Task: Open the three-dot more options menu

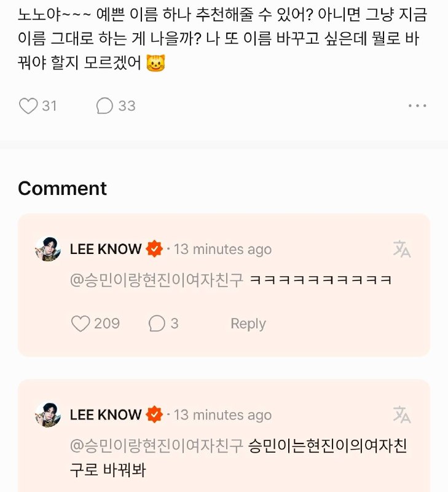Action: [417, 106]
